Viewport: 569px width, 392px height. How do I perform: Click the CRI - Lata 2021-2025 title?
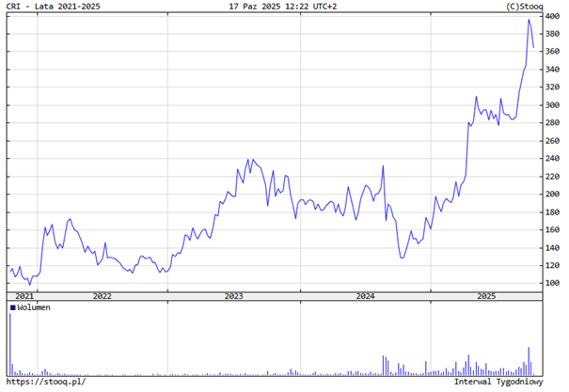pos(55,7)
